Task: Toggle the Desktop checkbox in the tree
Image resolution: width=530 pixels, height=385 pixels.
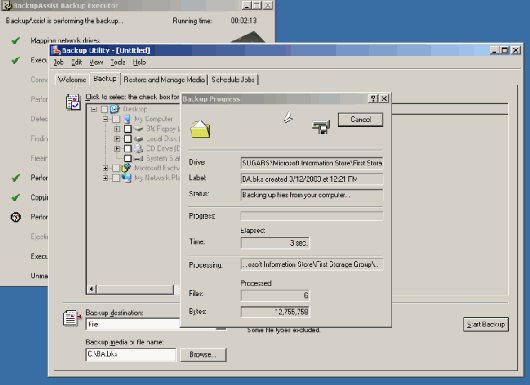Action: tap(104, 109)
